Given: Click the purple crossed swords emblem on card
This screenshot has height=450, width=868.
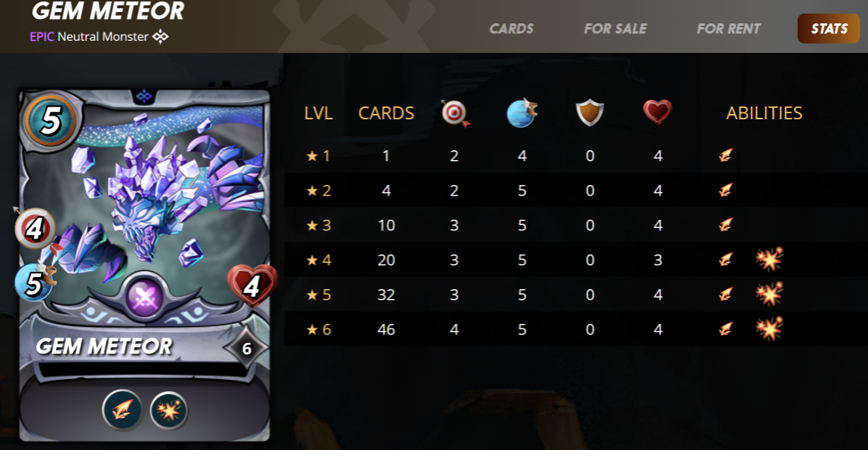Looking at the screenshot, I should [144, 297].
